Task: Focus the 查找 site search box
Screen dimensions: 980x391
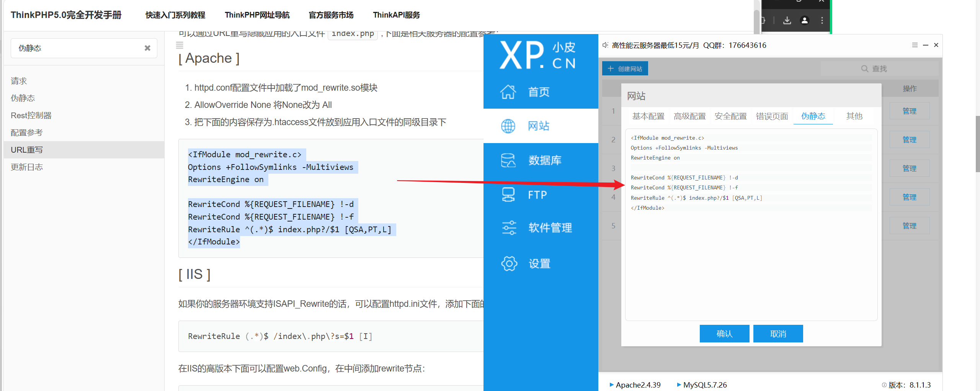Action: (879, 68)
